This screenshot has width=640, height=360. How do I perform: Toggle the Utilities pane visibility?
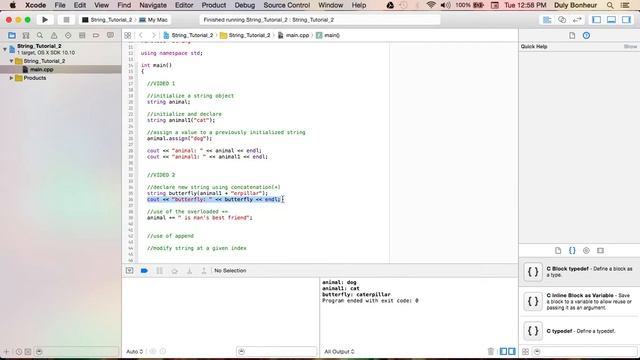coord(627,20)
